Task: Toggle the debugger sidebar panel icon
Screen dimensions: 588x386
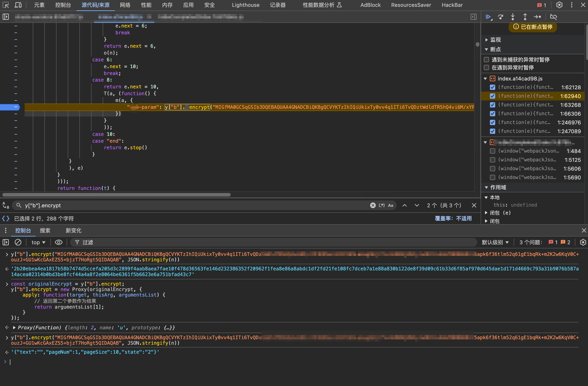Action: click(x=473, y=17)
